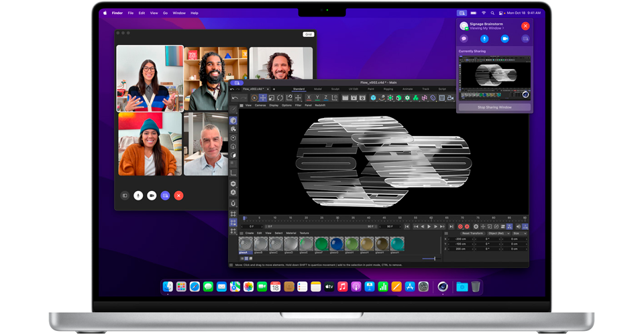The image size is (644, 335).
Task: Open the Finder Go menu
Action: (x=165, y=13)
